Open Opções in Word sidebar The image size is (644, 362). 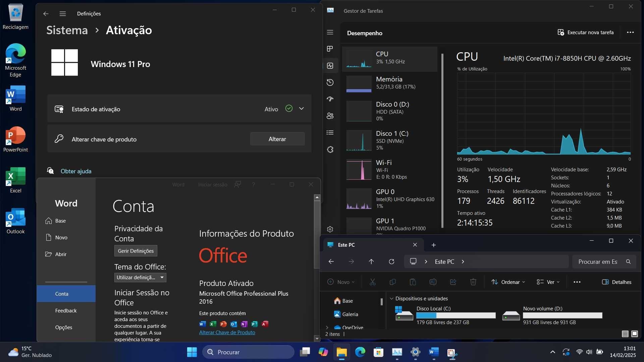(x=66, y=327)
